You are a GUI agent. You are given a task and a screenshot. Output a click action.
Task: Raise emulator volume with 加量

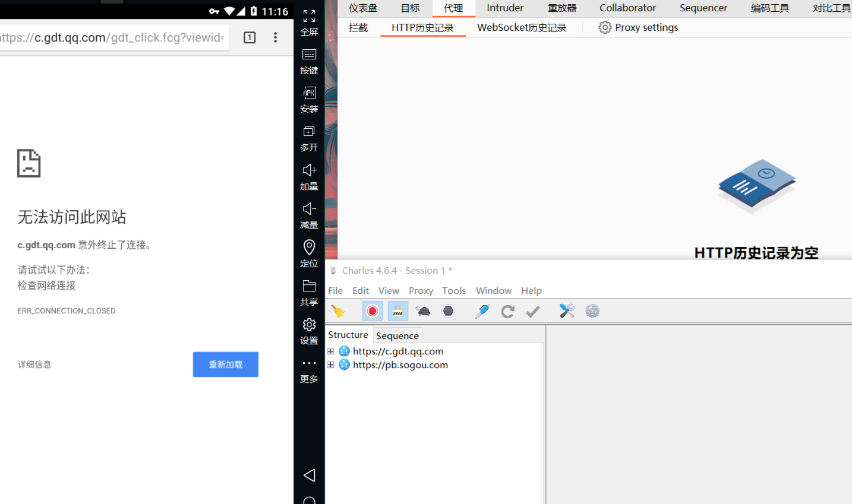point(309,177)
